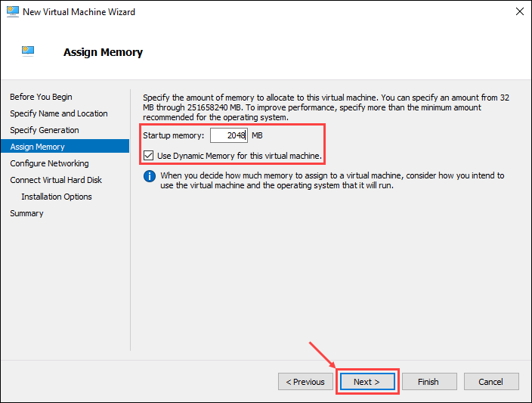
Task: Click the Startup memory input field
Action: click(x=229, y=135)
